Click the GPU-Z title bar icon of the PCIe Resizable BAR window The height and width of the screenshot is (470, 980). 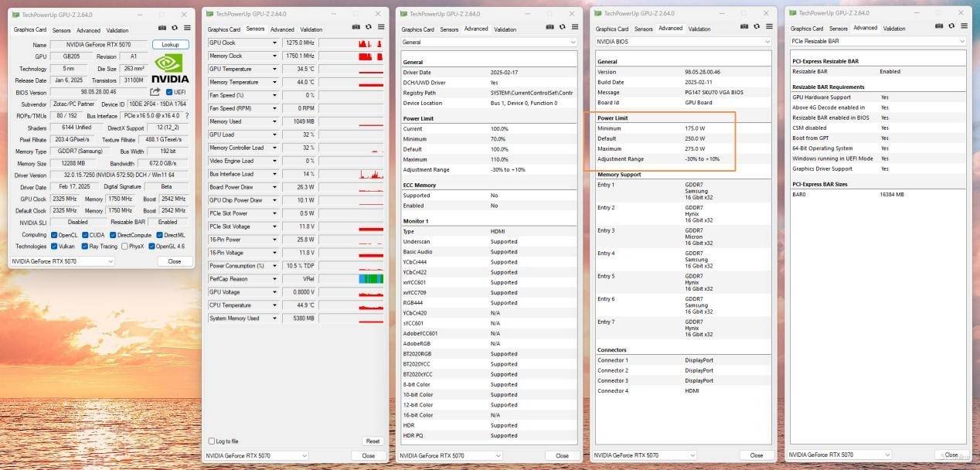(794, 13)
